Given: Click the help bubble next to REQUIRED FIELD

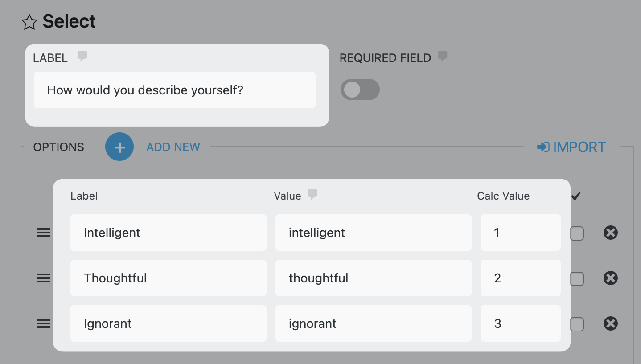Looking at the screenshot, I should (442, 57).
